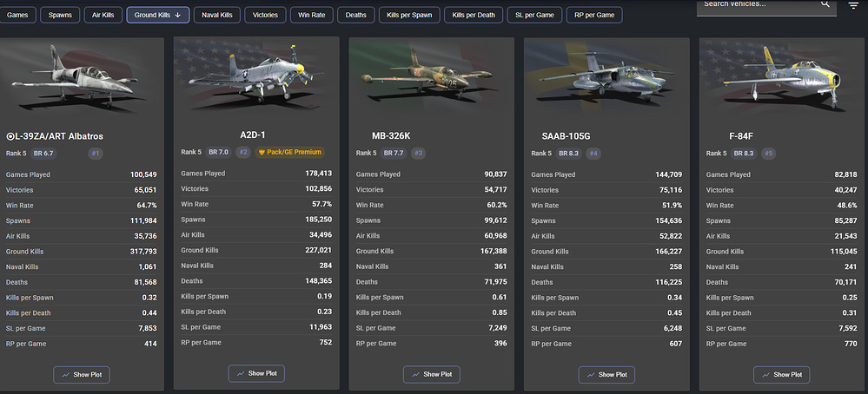
Task: Click the L-39ZA squadron vehicle icon
Action: click(x=10, y=136)
